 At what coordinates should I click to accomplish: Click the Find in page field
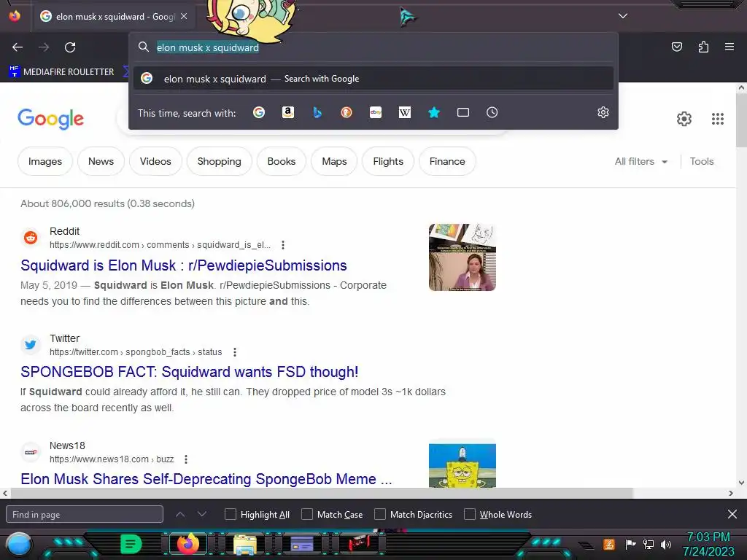tap(85, 514)
